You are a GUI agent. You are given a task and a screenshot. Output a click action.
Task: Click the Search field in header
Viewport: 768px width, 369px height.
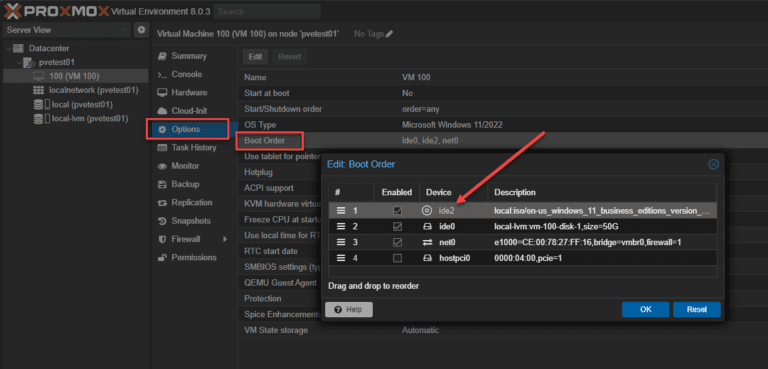[x=267, y=11]
